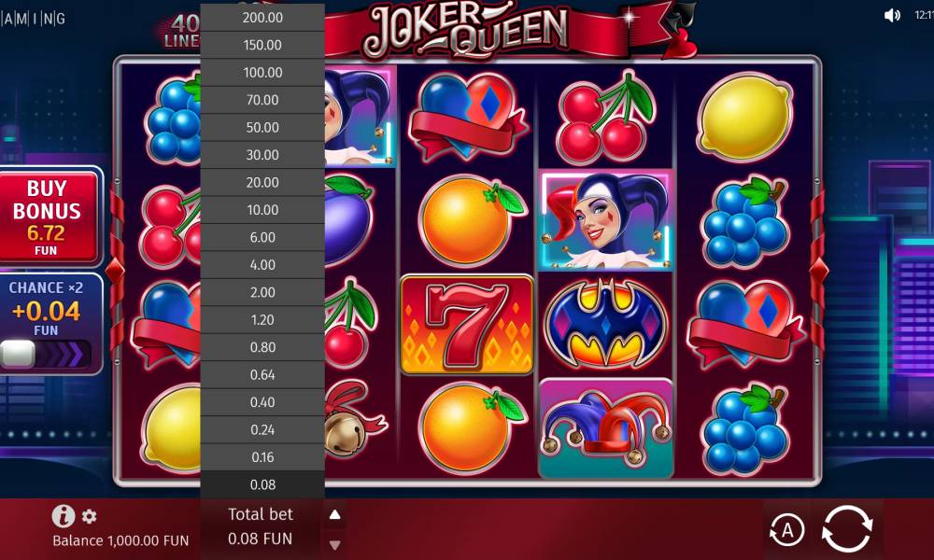
Task: Choose 0.08 bet from list
Action: (262, 485)
